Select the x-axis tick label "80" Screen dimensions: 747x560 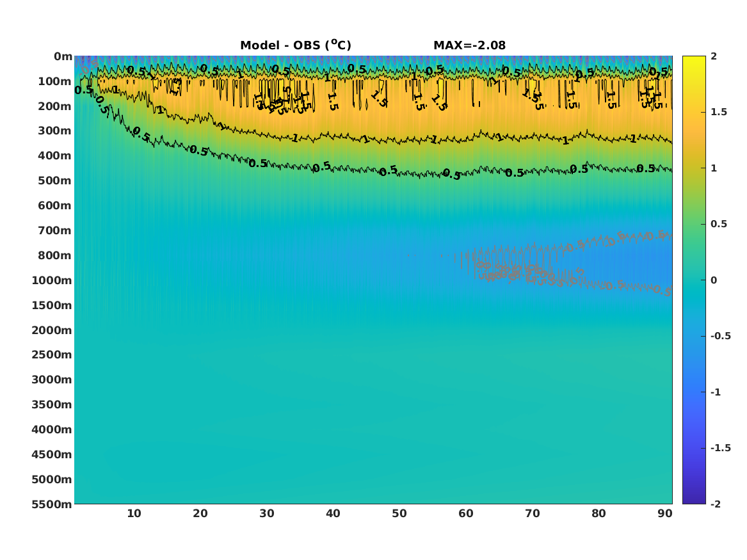[x=599, y=513]
